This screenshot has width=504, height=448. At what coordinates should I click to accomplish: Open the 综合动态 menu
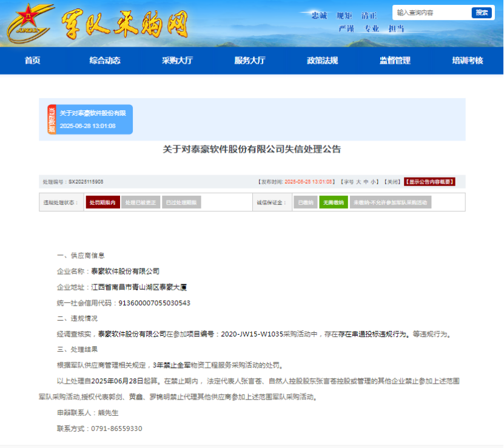coord(105,61)
